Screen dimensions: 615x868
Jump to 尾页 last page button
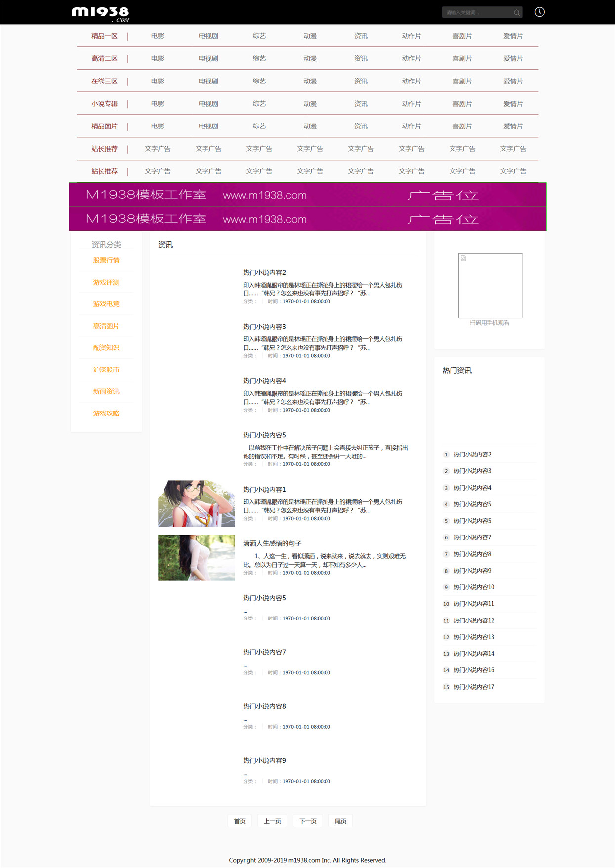(x=340, y=821)
